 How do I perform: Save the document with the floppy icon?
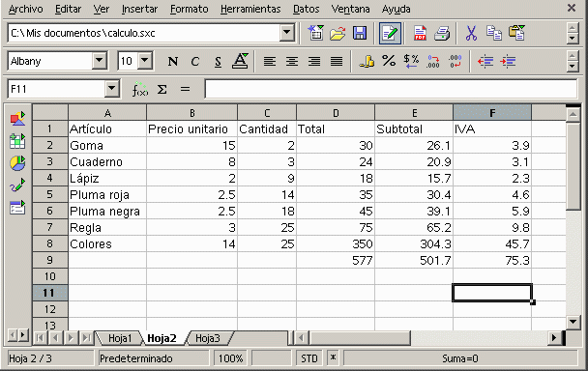point(360,34)
